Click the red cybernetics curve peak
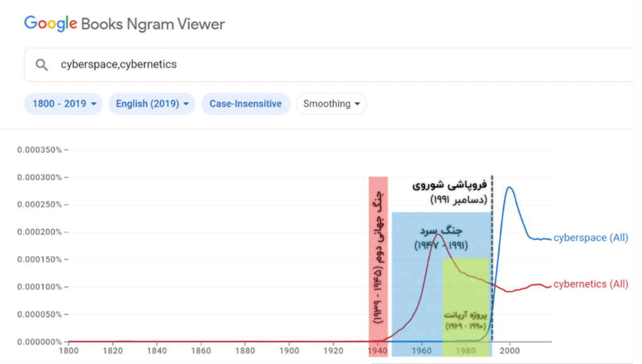This screenshot has height=364, width=642. click(x=438, y=235)
